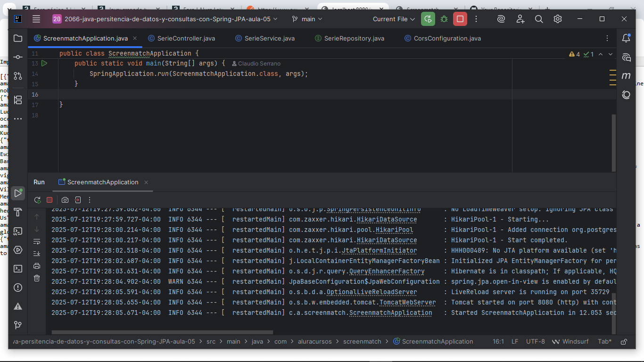The image size is (644, 362).
Task: Click the main method run gutter icon
Action: (x=44, y=63)
